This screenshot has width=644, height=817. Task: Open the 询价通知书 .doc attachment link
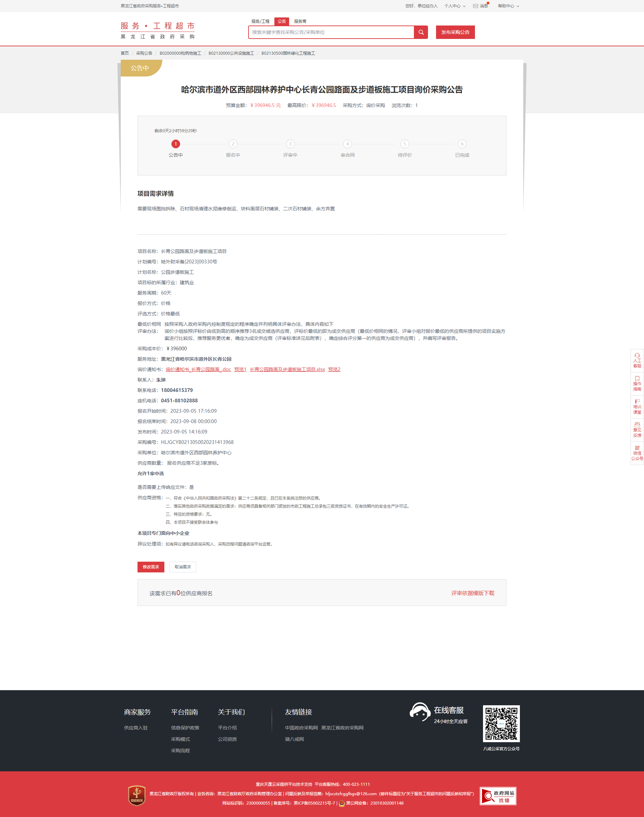[198, 369]
